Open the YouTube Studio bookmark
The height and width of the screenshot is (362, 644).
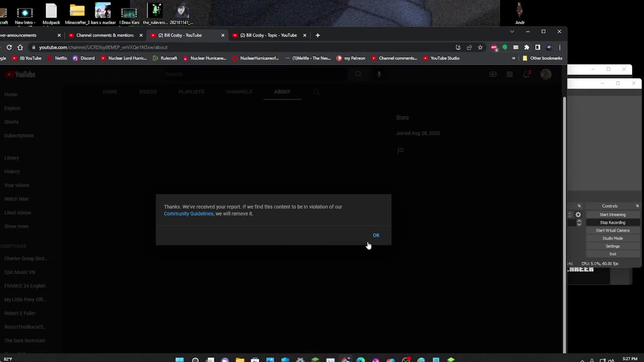pyautogui.click(x=441, y=58)
